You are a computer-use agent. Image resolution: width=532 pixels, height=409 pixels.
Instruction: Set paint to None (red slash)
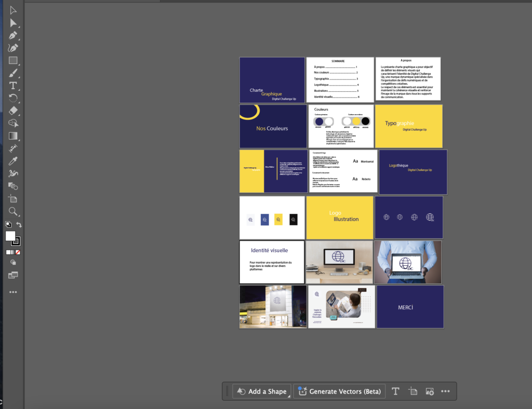(18, 252)
